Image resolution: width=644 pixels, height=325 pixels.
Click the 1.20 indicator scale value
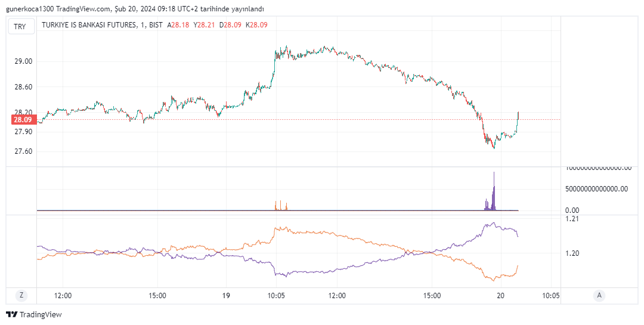pyautogui.click(x=572, y=253)
